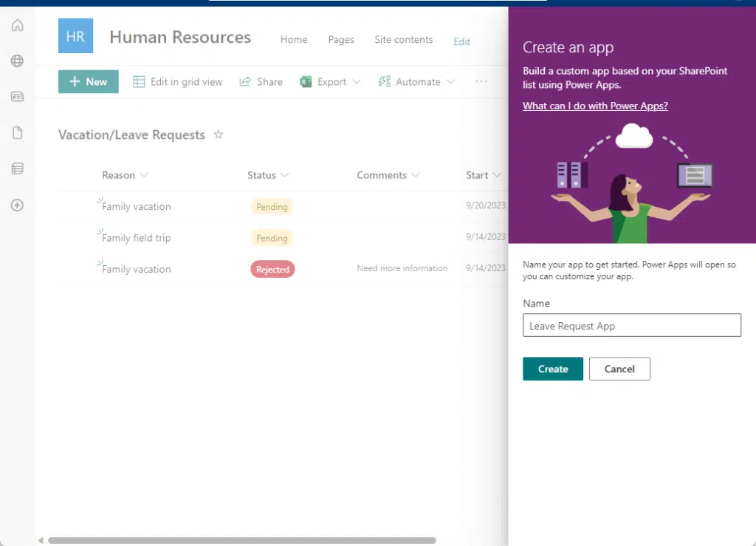The height and width of the screenshot is (546, 756).
Task: Click the scrollbar left arrow
Action: pos(41,540)
